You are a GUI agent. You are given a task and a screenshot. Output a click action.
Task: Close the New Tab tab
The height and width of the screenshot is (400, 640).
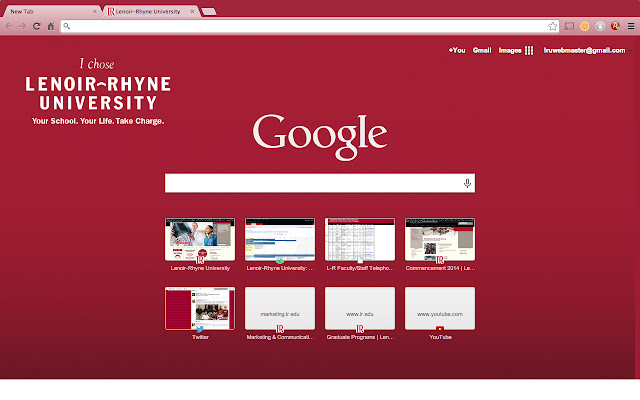click(x=95, y=11)
